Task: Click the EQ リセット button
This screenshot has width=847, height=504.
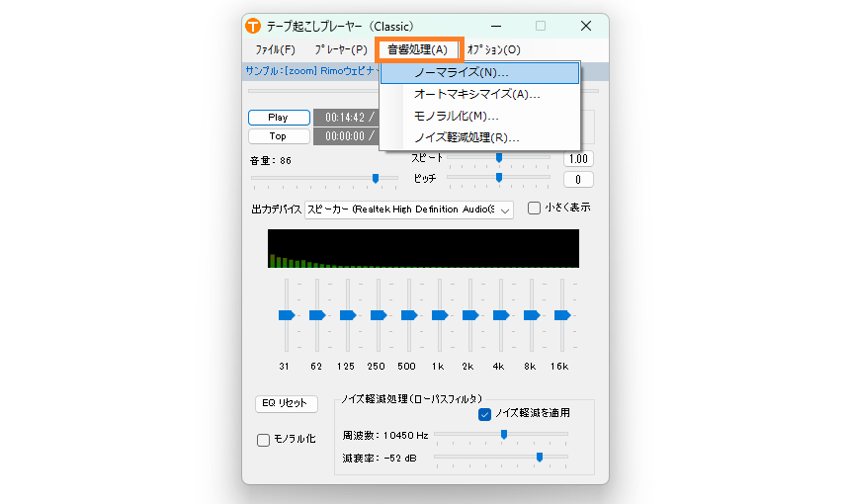Action: 286,403
